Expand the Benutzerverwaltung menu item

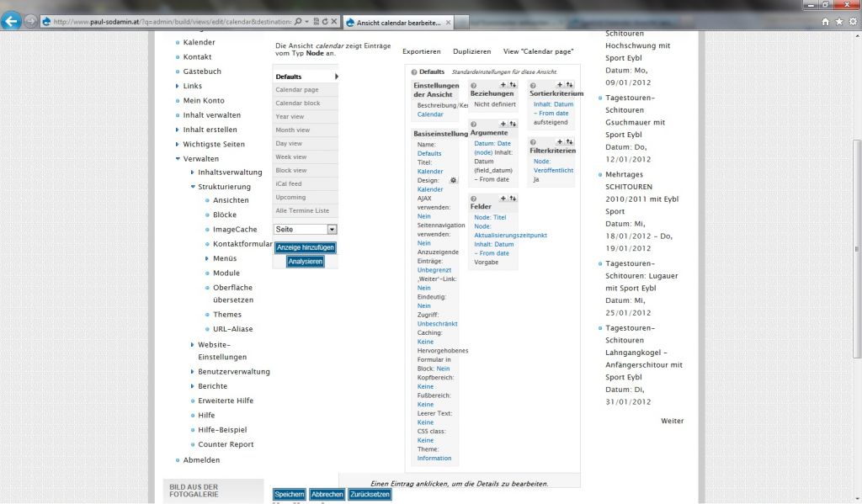[192, 371]
